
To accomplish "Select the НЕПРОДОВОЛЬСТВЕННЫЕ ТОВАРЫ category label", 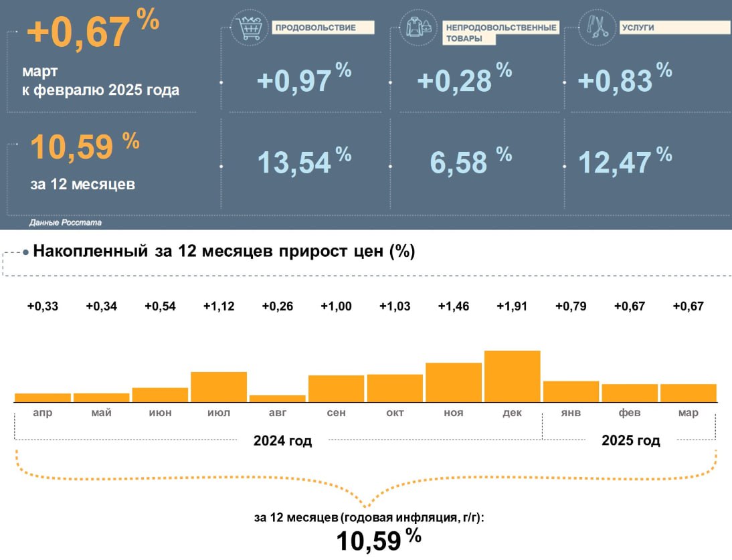I will tap(500, 33).
